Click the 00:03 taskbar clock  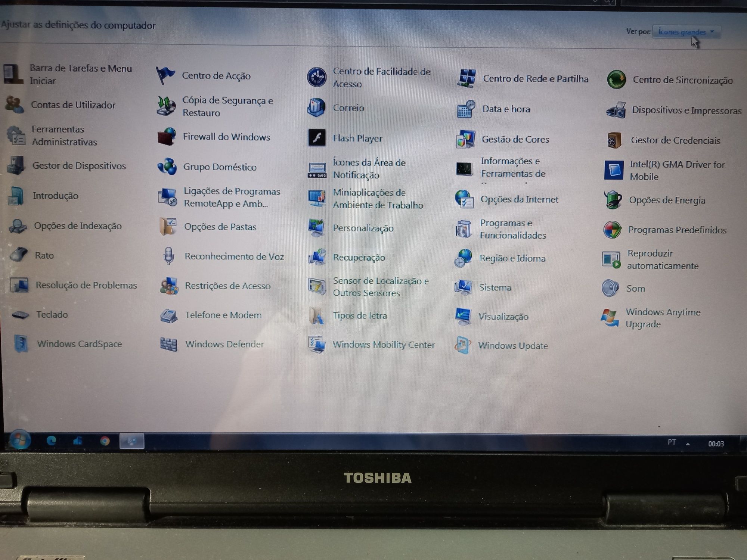pos(716,444)
